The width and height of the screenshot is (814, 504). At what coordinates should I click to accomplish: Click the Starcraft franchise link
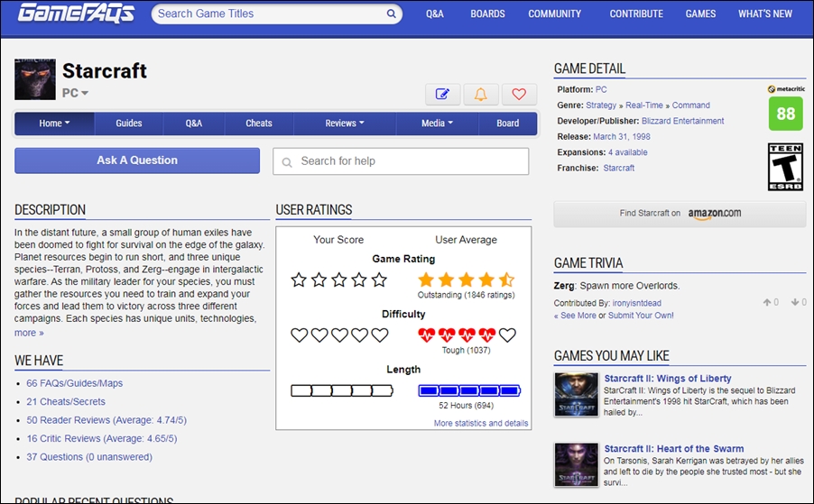(618, 168)
